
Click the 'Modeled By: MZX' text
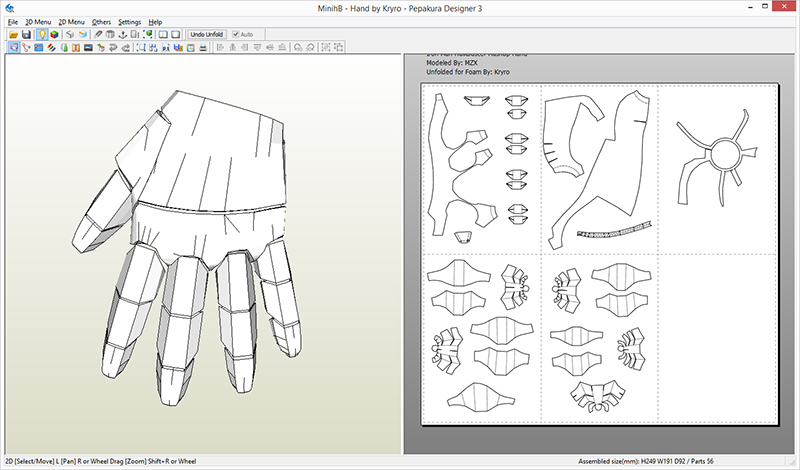click(x=452, y=63)
